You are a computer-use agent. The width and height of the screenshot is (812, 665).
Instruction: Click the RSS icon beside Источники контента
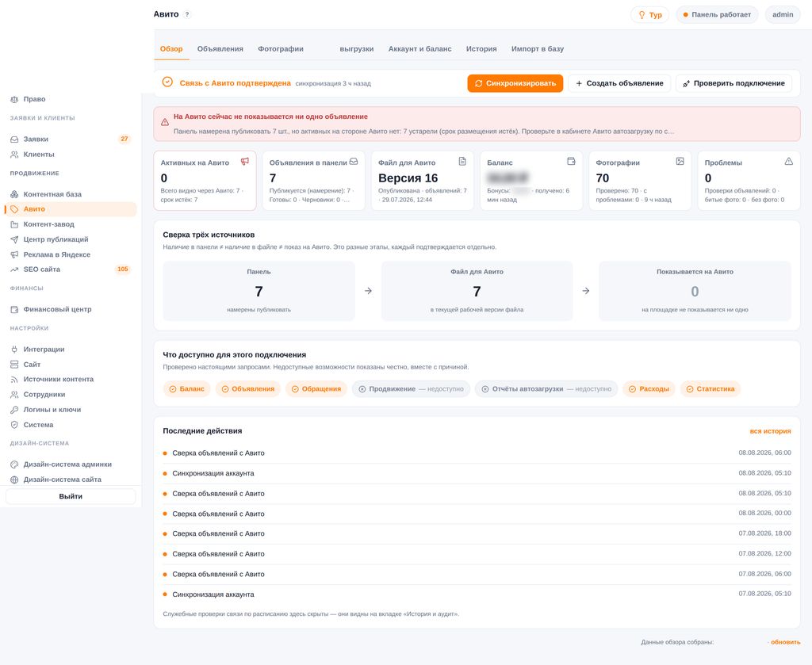point(14,380)
